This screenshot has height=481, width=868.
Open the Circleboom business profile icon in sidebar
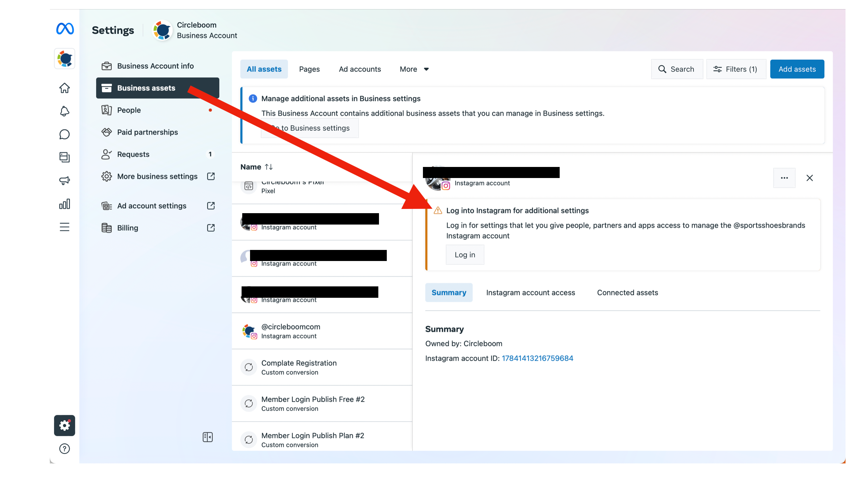point(65,59)
